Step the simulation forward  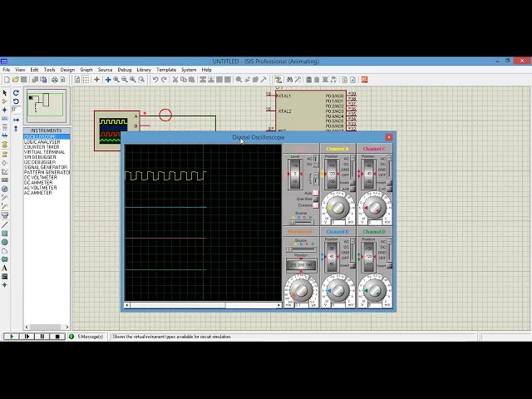pos(27,337)
